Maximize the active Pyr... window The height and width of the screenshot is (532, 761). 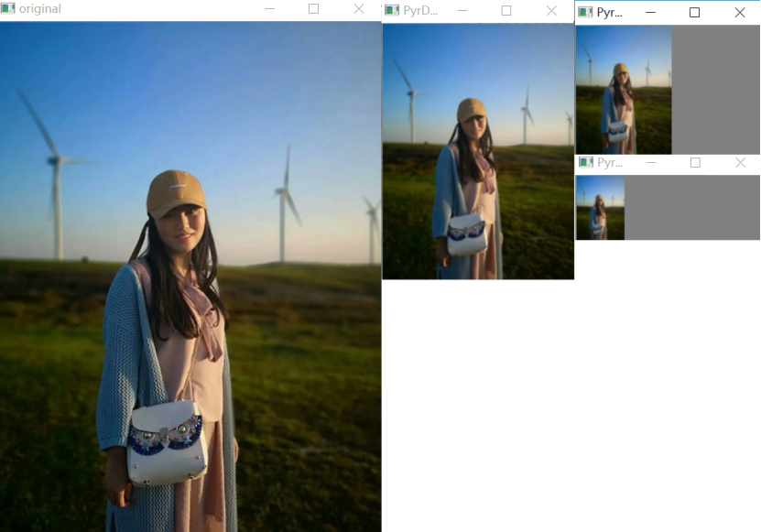(694, 12)
